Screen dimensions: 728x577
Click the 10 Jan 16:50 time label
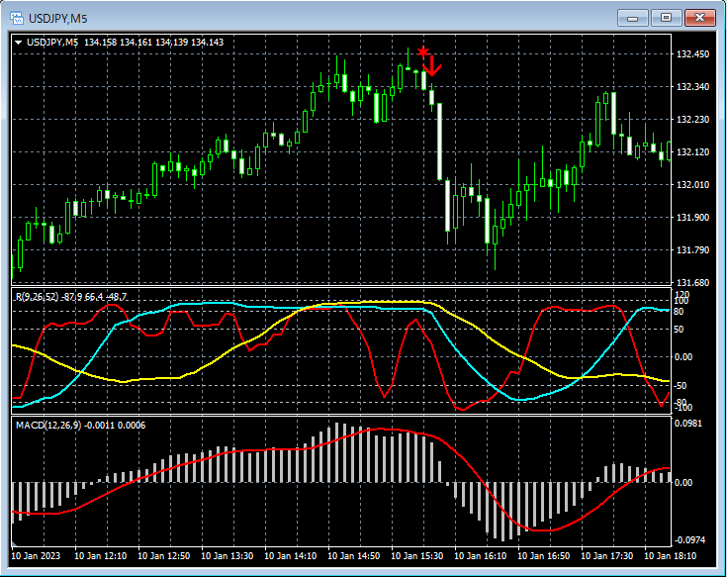pos(544,555)
